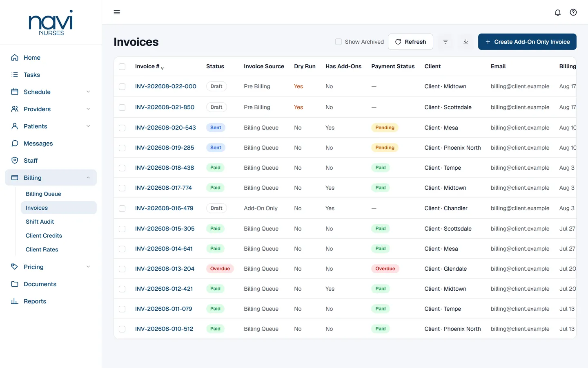
Task: Click the Staff shield icon
Action: coord(15,161)
